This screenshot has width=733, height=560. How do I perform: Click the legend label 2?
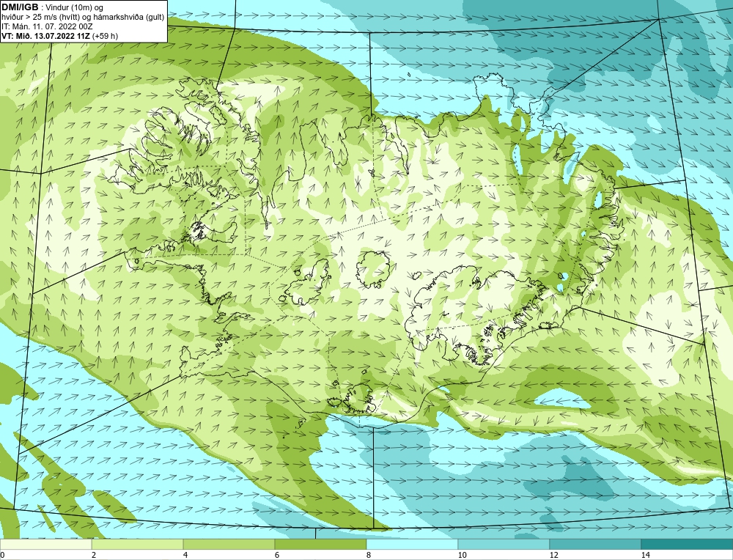click(x=94, y=555)
